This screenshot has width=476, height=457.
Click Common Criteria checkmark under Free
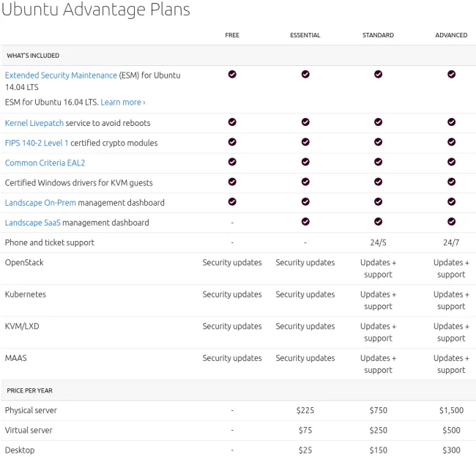click(x=232, y=162)
